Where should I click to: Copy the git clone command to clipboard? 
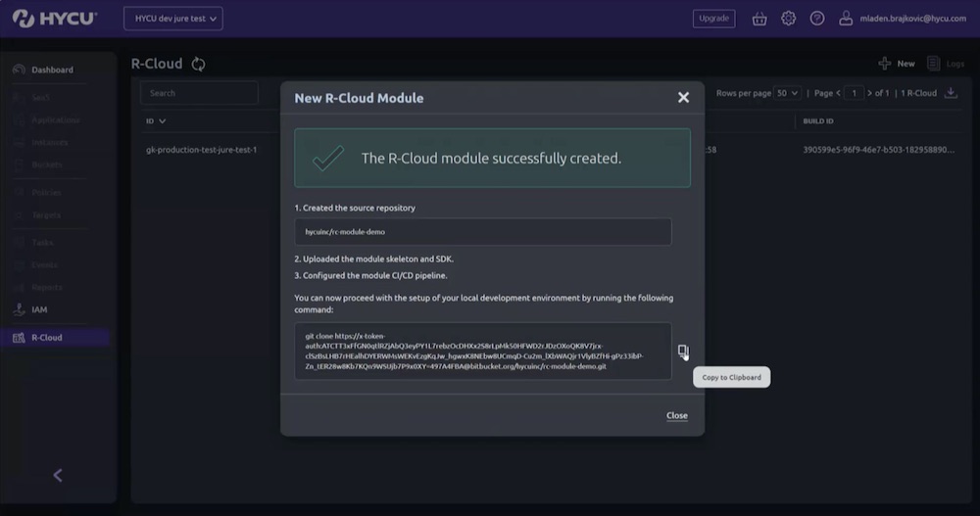(683, 352)
